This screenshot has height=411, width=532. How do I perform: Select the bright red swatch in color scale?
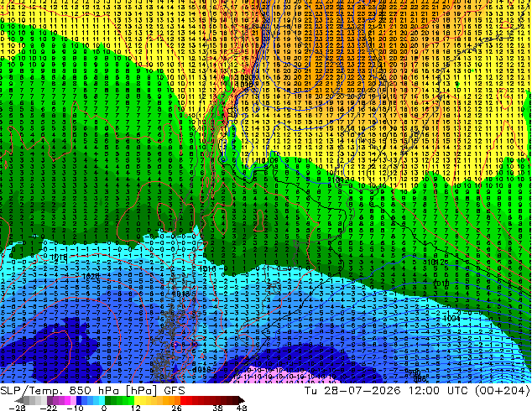(x=183, y=400)
